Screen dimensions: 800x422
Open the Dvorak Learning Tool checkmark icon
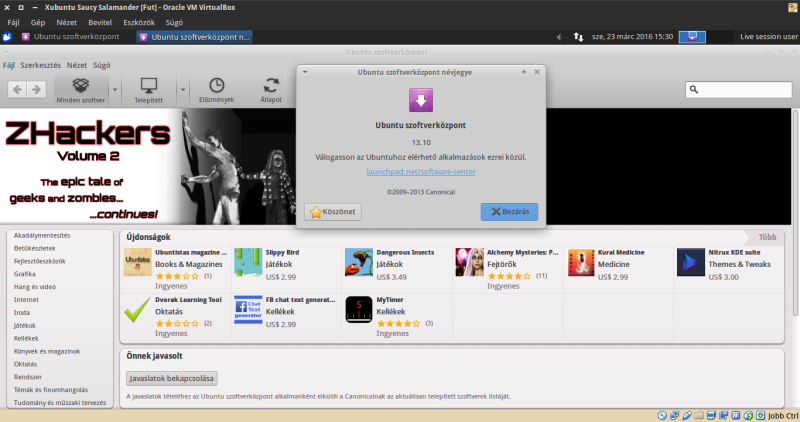(x=137, y=310)
